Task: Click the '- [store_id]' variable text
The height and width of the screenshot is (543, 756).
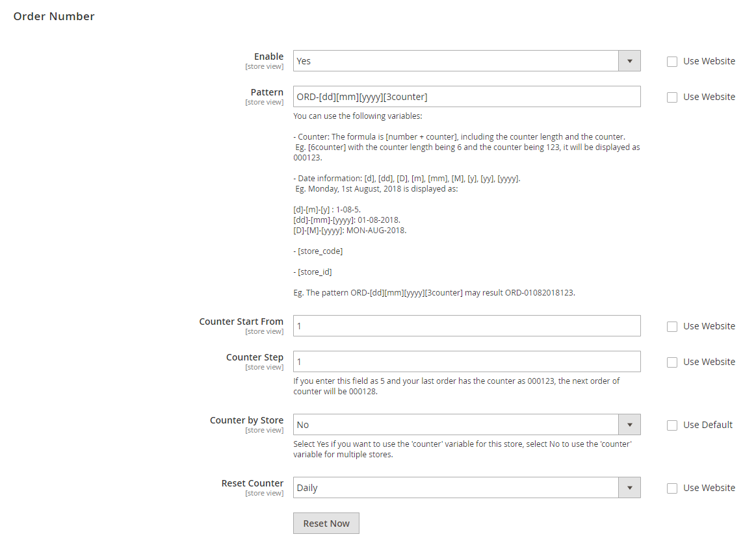Action: point(313,272)
